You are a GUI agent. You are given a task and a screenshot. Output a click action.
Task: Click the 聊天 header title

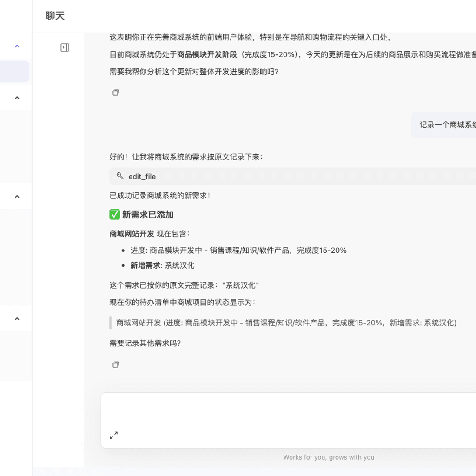point(55,16)
